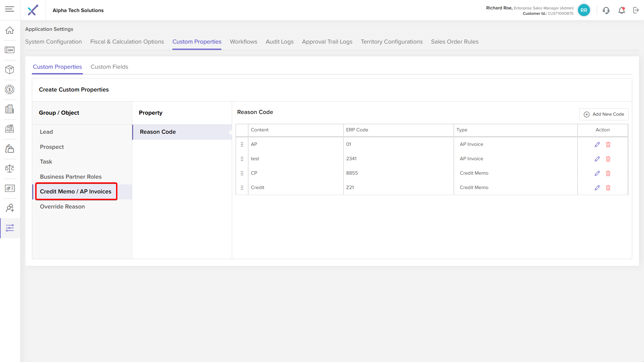Open the notifications bell icon
The width and height of the screenshot is (644, 362).
(x=622, y=10)
